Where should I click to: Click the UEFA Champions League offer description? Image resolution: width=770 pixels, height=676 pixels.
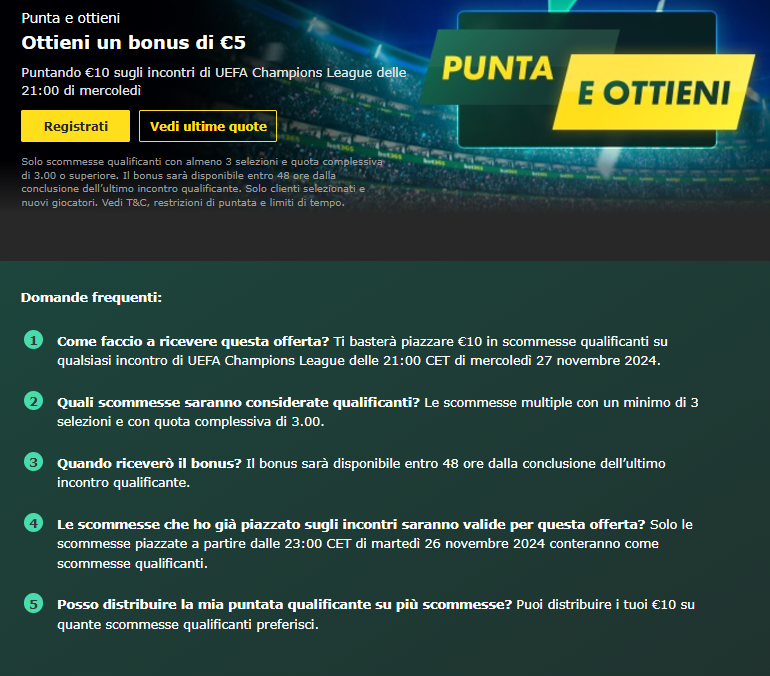coord(214,81)
